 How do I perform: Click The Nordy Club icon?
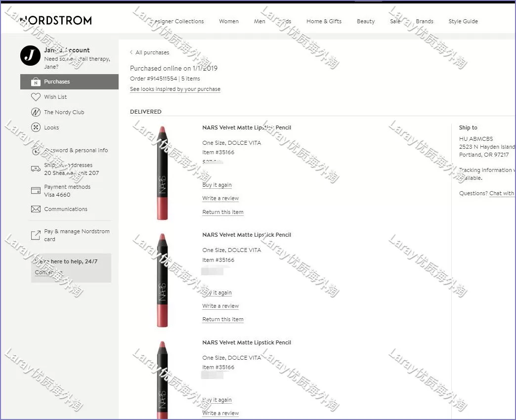click(x=36, y=112)
